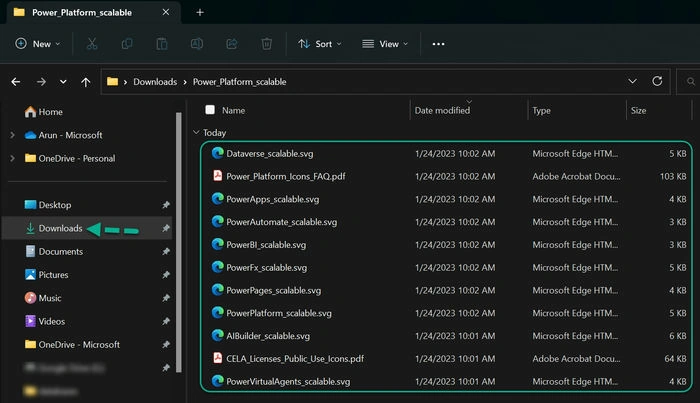Open Videos in navigation pane
The width and height of the screenshot is (700, 403).
tap(45, 321)
